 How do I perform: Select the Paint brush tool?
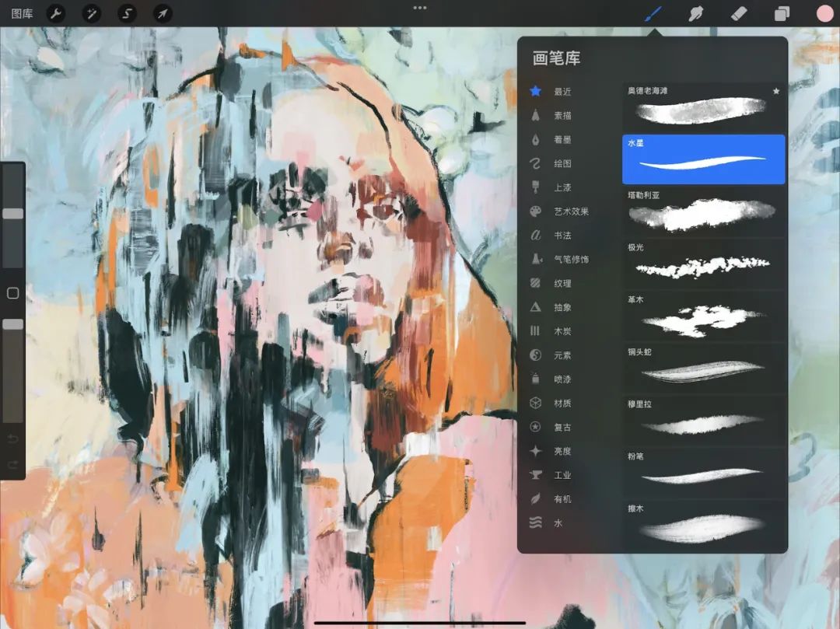coord(653,13)
